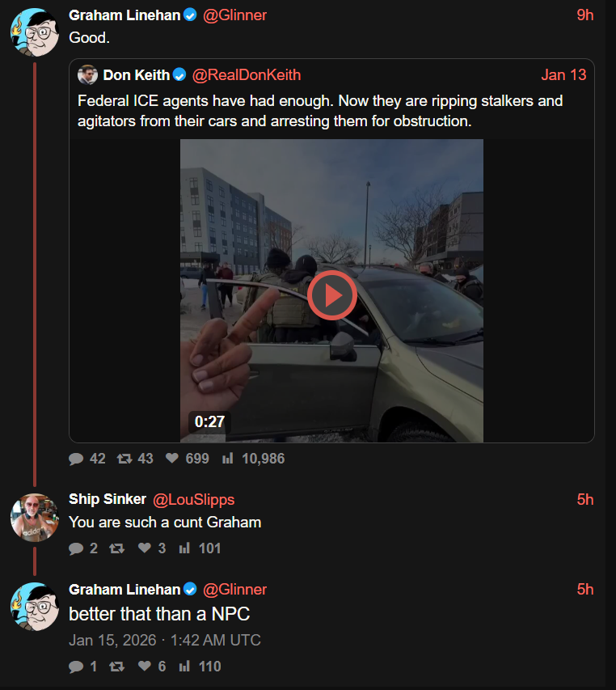
Task: Open Graham Linehan's avatar on top post
Action: pos(34,32)
